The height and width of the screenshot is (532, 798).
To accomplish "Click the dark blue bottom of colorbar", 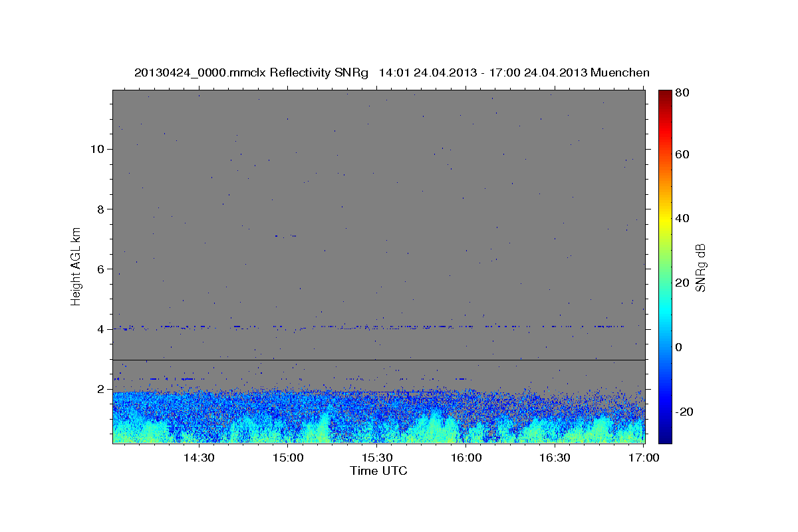I will click(665, 438).
